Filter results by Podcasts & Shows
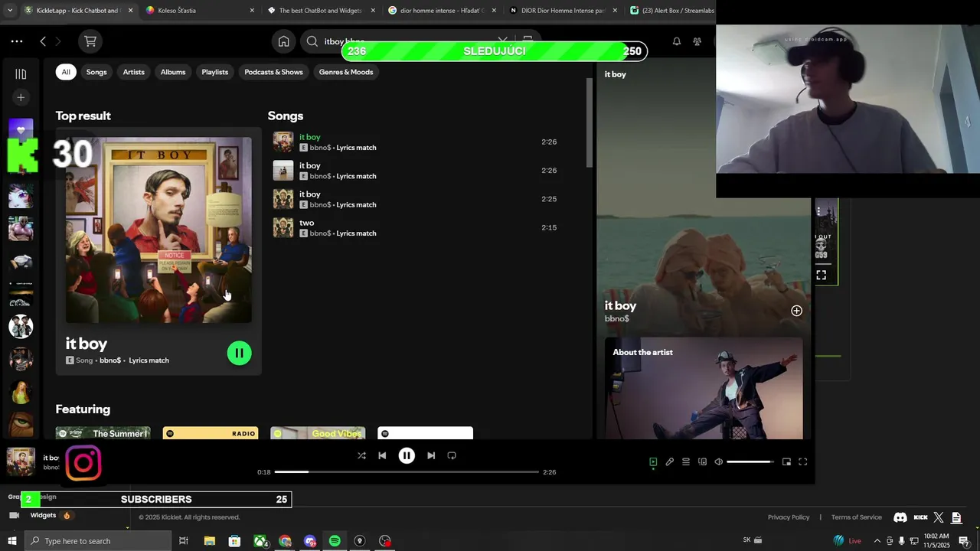980x551 pixels. pyautogui.click(x=274, y=72)
